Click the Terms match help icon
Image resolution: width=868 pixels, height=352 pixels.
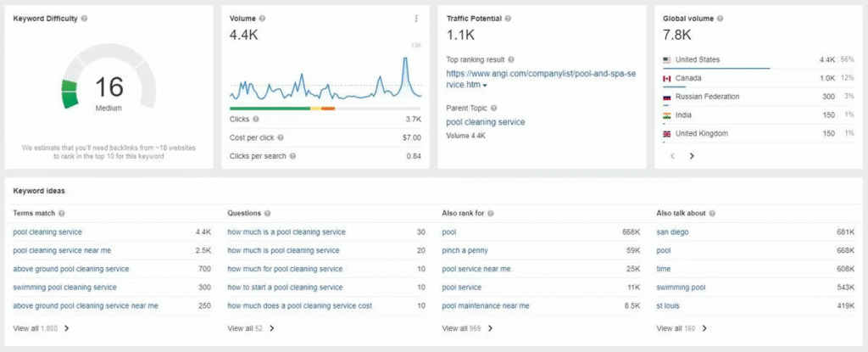coord(62,213)
